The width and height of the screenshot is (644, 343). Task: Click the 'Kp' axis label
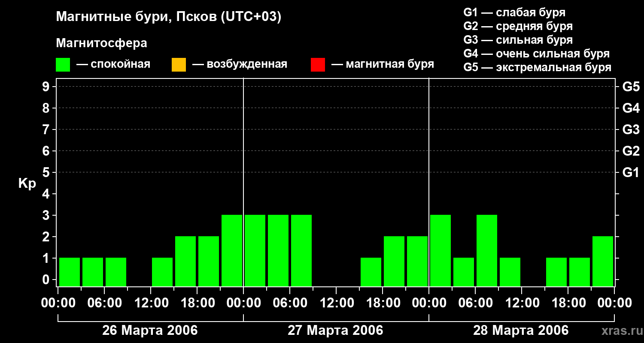27,184
